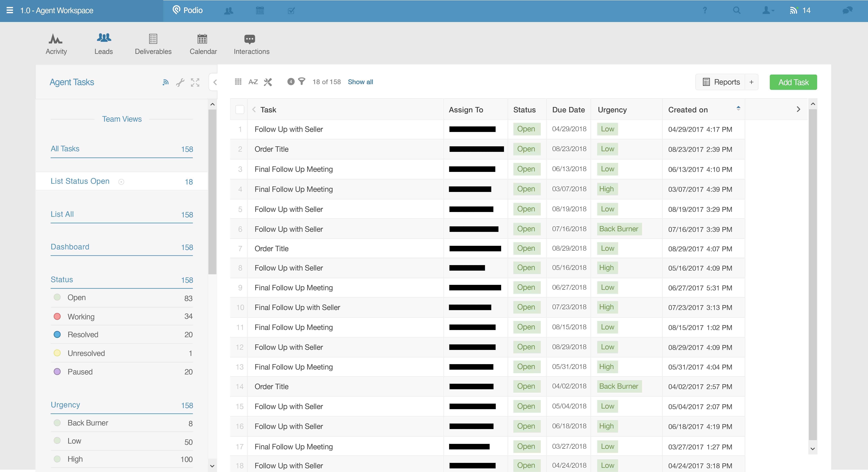Viewport: 868px width, 472px height.
Task: Click the Podio logo home link
Action: tap(187, 10)
